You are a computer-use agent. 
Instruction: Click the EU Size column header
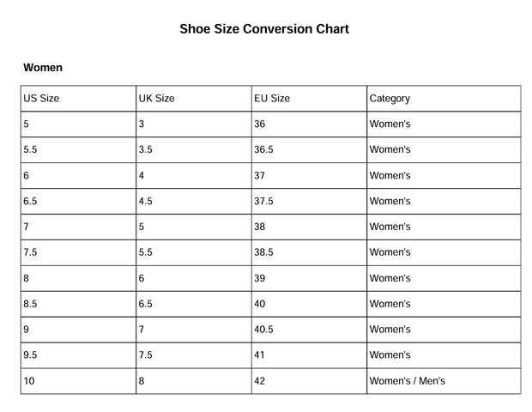[272, 99]
